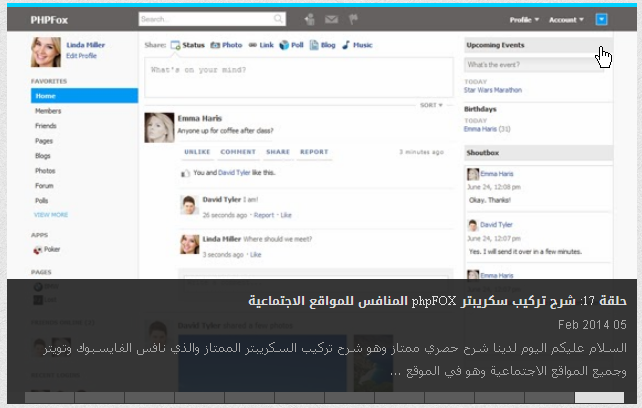Open Photos in sidebar
This screenshot has height=408, width=642.
click(x=45, y=171)
